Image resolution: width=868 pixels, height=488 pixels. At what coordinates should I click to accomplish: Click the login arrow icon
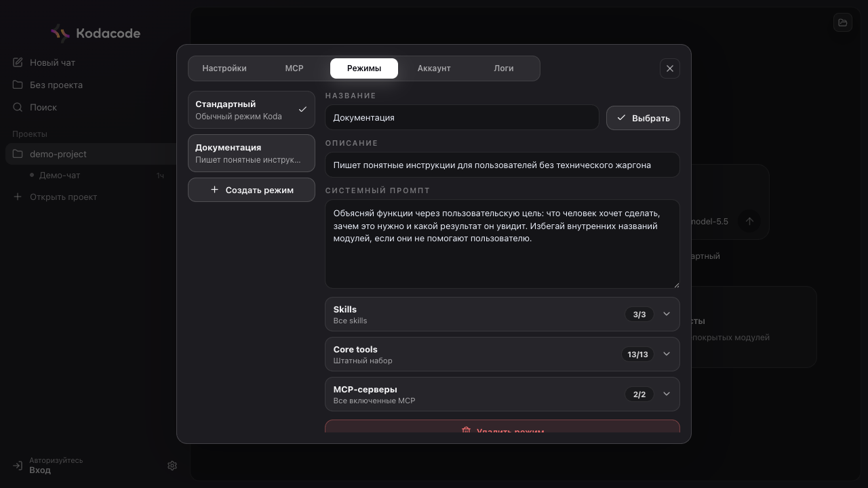pos(18,466)
